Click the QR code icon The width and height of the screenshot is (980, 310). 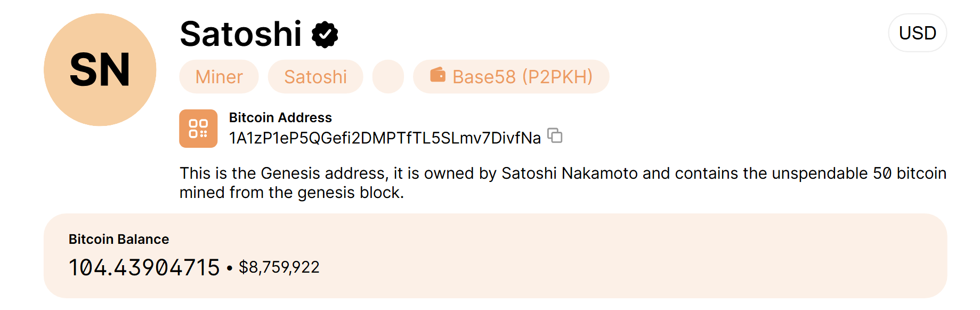tap(198, 129)
